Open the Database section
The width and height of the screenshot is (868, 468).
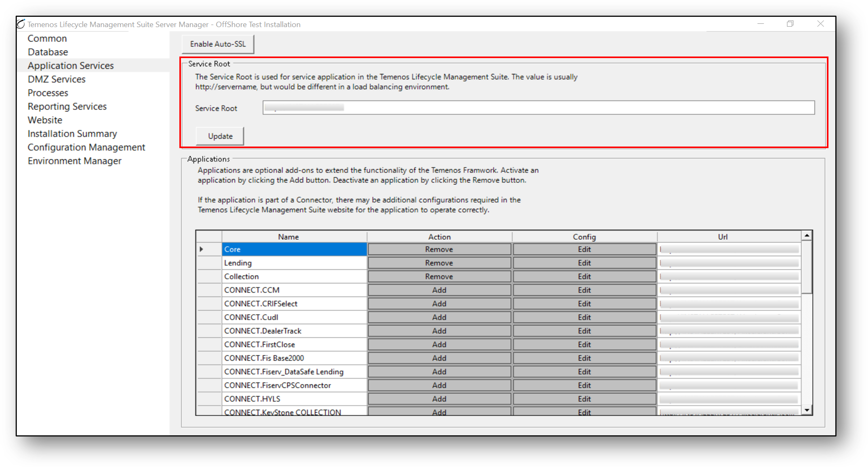point(48,52)
